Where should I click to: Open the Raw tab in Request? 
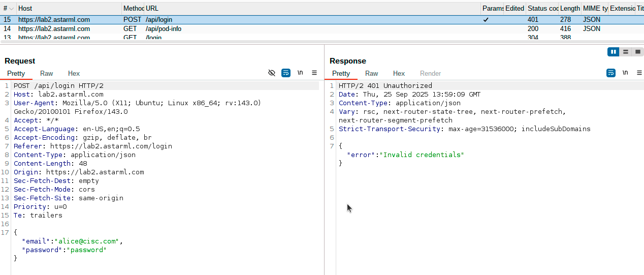click(47, 74)
